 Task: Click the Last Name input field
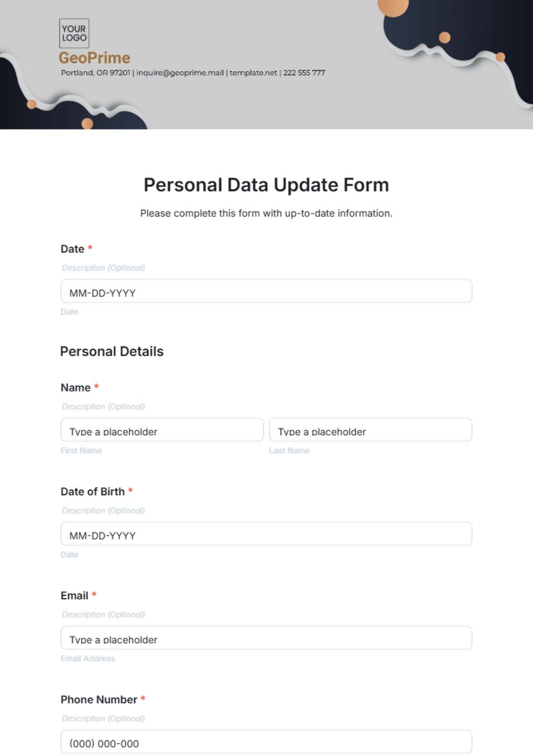tap(370, 430)
